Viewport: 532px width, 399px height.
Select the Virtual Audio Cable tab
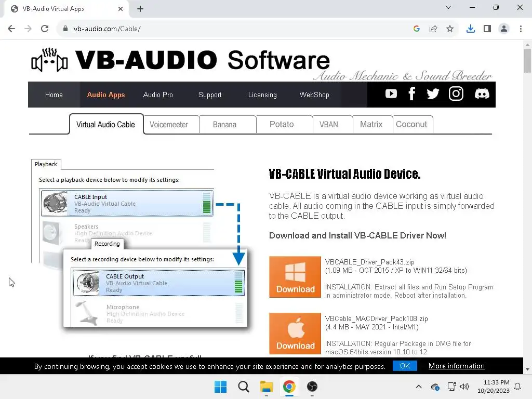(x=106, y=124)
